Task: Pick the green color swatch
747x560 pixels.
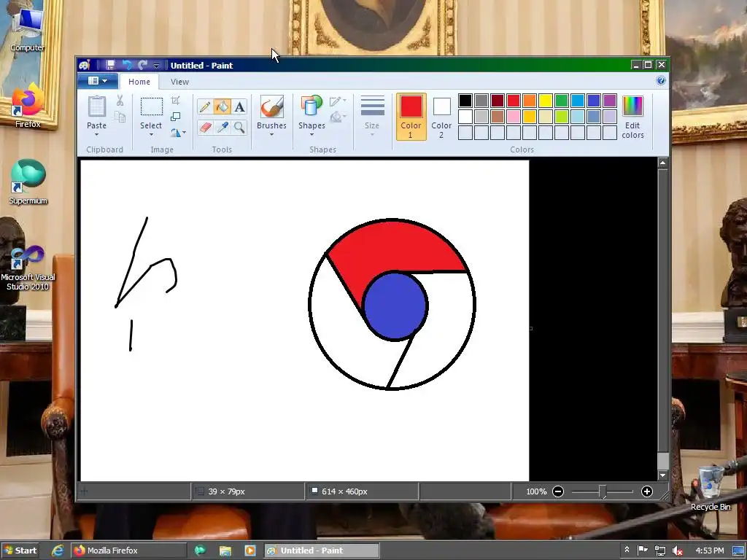Action: tap(562, 101)
